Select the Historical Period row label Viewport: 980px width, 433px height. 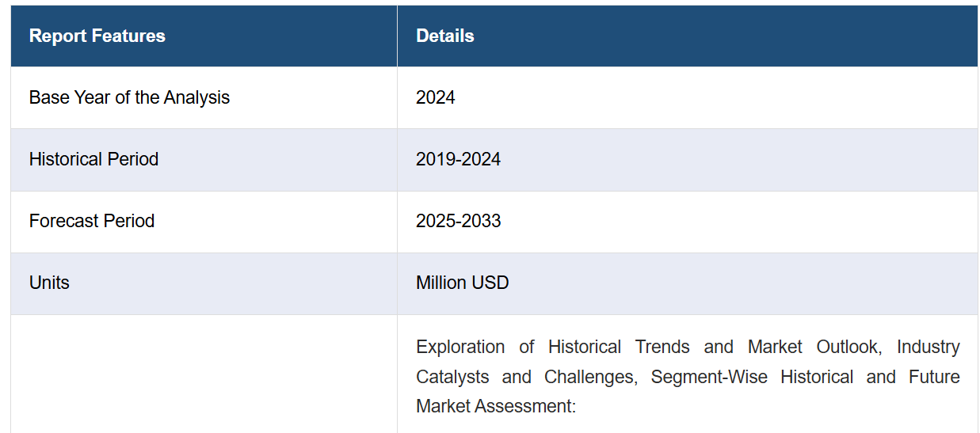[x=93, y=159]
